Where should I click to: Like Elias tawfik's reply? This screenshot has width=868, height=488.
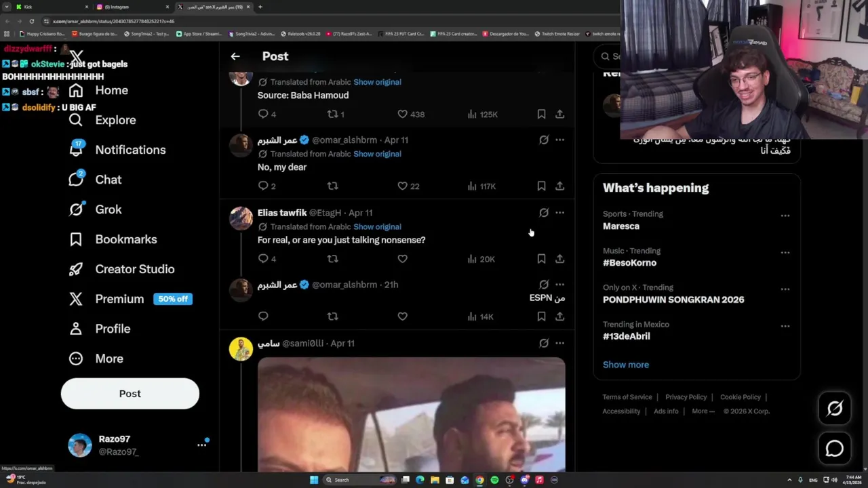tap(402, 259)
